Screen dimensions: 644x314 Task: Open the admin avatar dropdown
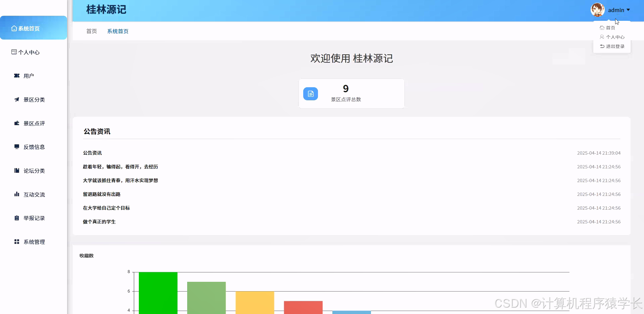(x=597, y=10)
